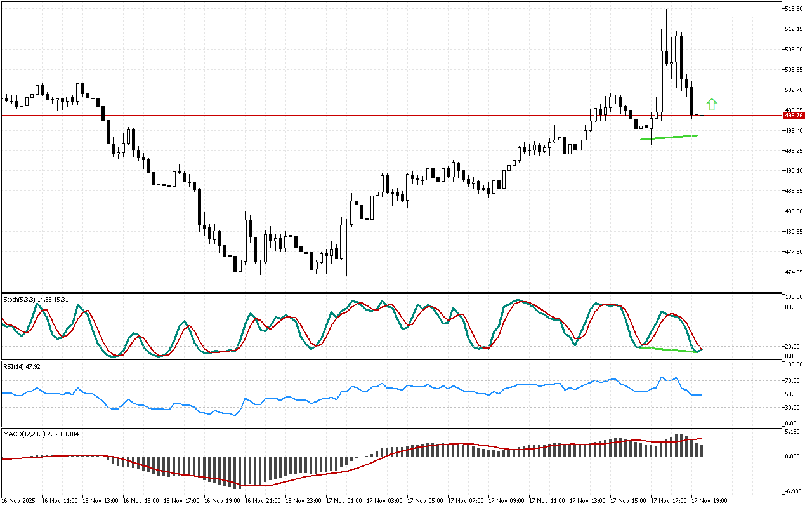Click the 17 Nov 01:00 time label
Viewport: 812px width, 508px height.
344,501
